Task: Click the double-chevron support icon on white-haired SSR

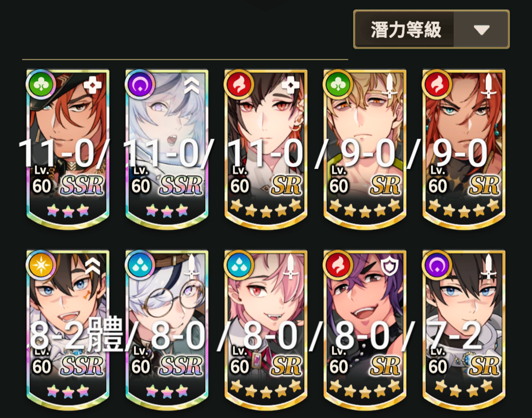Action: 192,85
